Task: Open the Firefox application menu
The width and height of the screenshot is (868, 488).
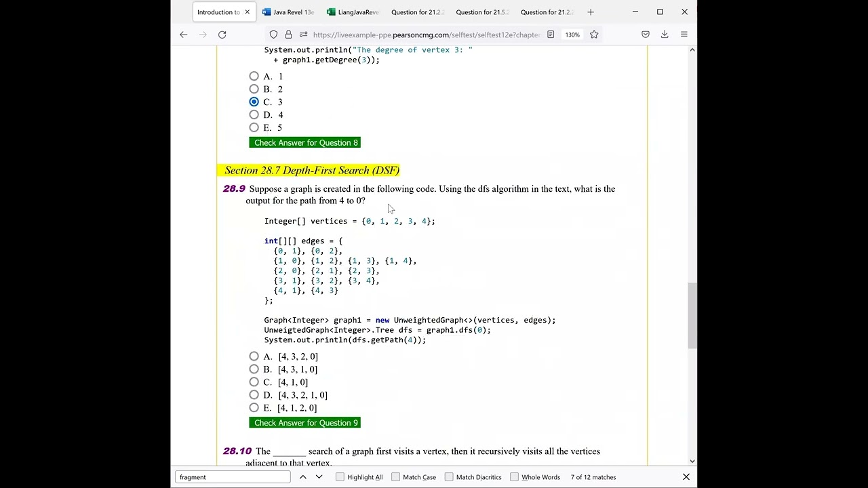Action: click(684, 35)
